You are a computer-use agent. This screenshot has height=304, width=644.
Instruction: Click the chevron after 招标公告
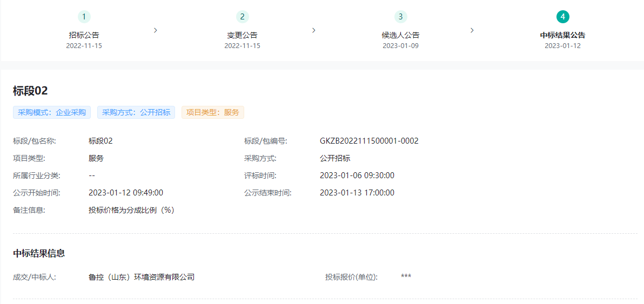[x=156, y=30]
